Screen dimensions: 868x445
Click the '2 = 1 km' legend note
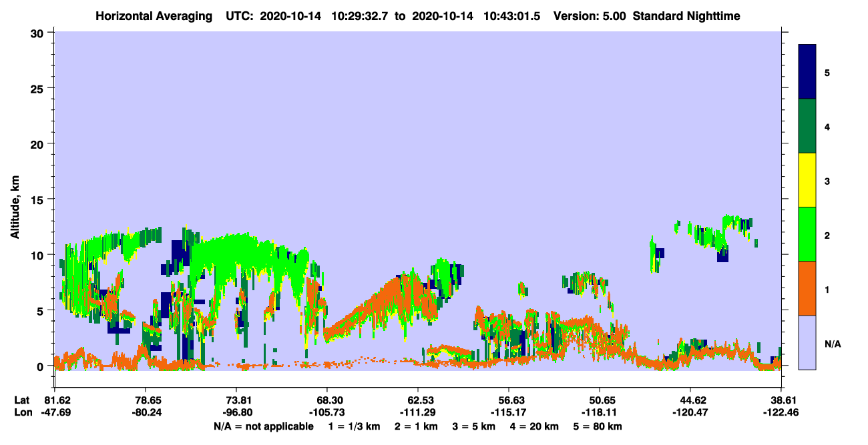tap(415, 426)
